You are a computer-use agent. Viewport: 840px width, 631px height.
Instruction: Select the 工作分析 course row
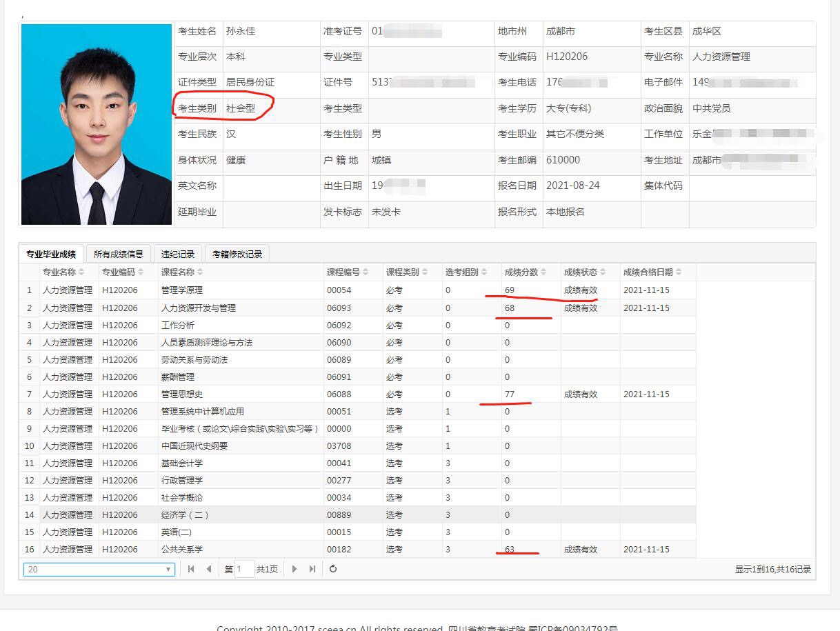[358, 325]
